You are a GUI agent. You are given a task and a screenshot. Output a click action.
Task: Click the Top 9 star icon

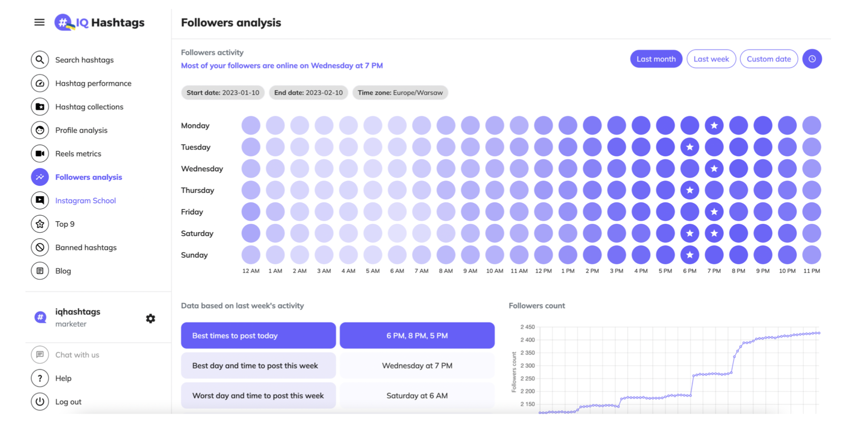(x=40, y=224)
